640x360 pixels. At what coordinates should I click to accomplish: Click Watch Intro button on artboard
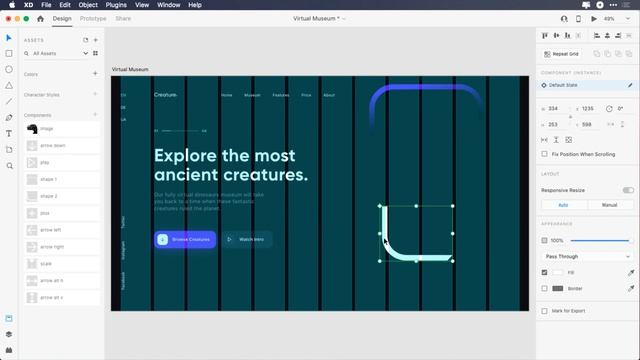(x=247, y=240)
